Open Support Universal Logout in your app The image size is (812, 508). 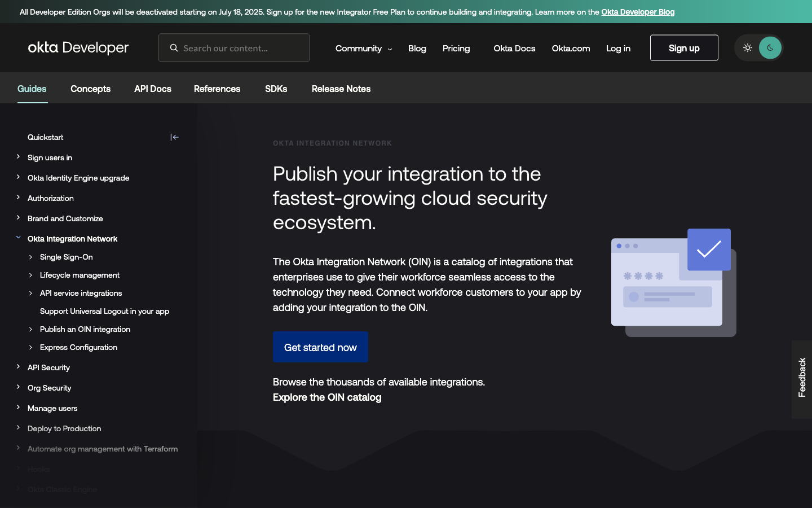(104, 311)
